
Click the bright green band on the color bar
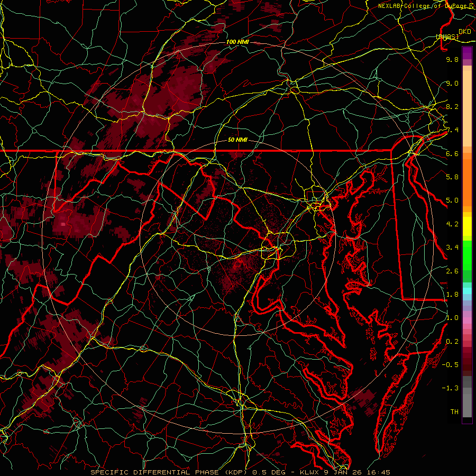(467, 255)
